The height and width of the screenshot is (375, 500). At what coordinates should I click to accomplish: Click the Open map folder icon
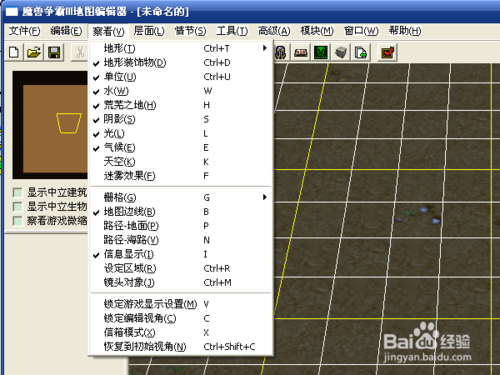point(34,52)
